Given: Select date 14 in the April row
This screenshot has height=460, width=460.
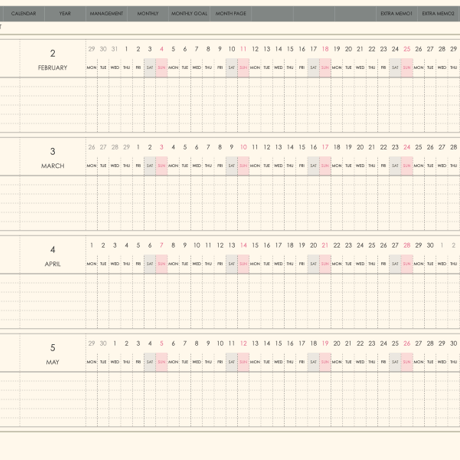Looking at the screenshot, I should coord(244,245).
